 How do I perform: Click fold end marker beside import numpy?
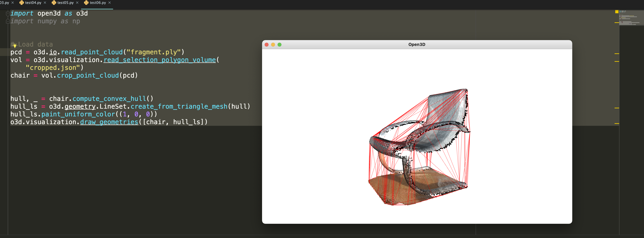[x=8, y=22]
